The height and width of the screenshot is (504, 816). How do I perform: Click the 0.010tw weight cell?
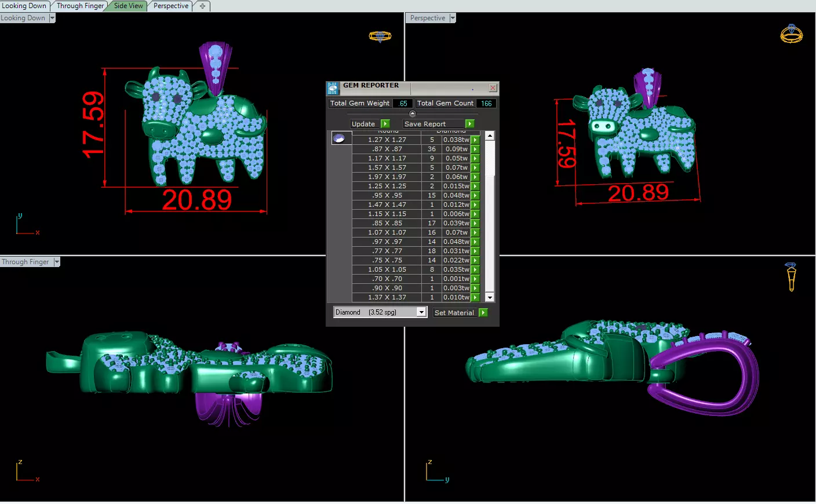457,297
